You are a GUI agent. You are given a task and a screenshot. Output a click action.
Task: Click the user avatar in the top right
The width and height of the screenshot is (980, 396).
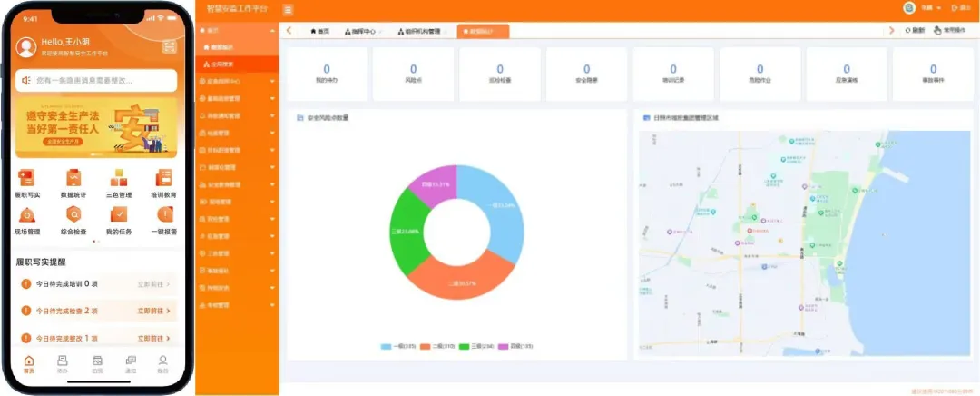[909, 7]
